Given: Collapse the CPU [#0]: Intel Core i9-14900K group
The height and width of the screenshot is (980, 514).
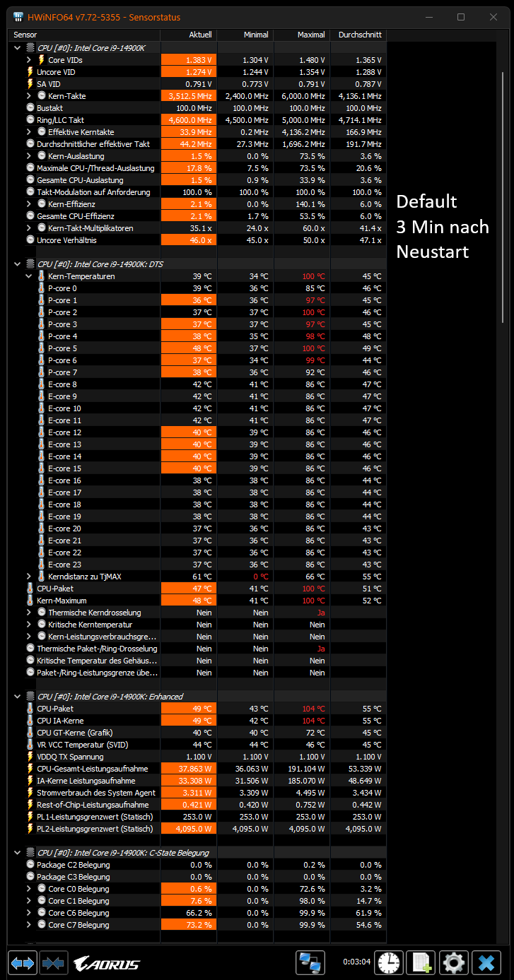Looking at the screenshot, I should (18, 48).
